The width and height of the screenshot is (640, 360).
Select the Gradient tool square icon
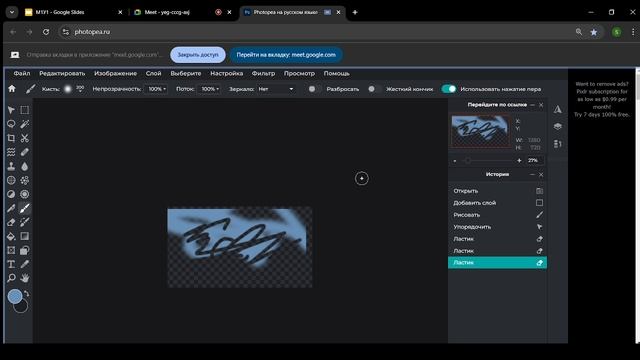pos(25,236)
